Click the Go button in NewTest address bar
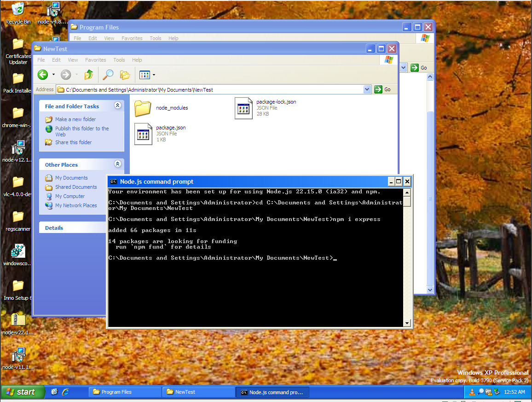The width and height of the screenshot is (532, 402). (x=382, y=89)
